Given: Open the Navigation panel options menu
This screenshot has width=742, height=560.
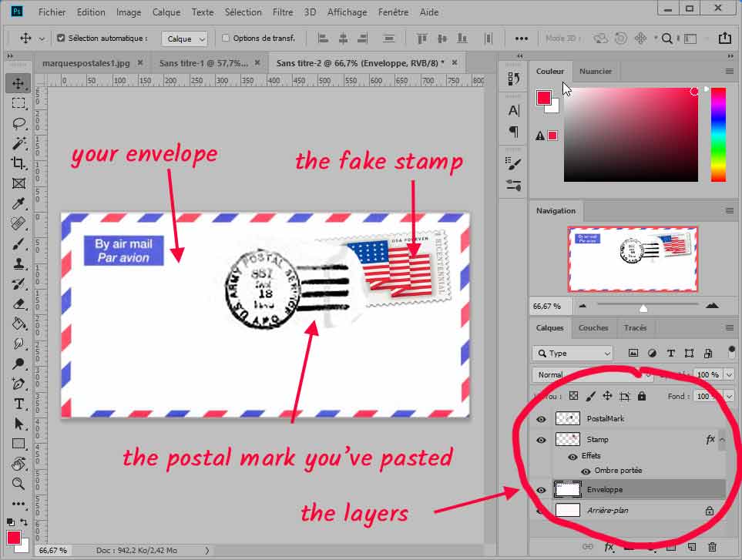Looking at the screenshot, I should 729,211.
